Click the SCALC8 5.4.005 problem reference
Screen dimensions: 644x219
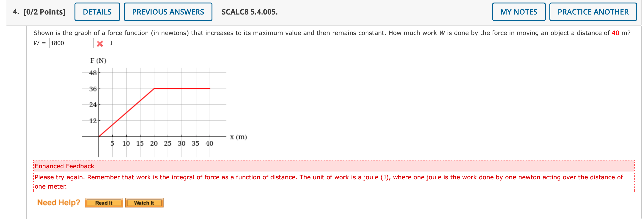coord(249,12)
